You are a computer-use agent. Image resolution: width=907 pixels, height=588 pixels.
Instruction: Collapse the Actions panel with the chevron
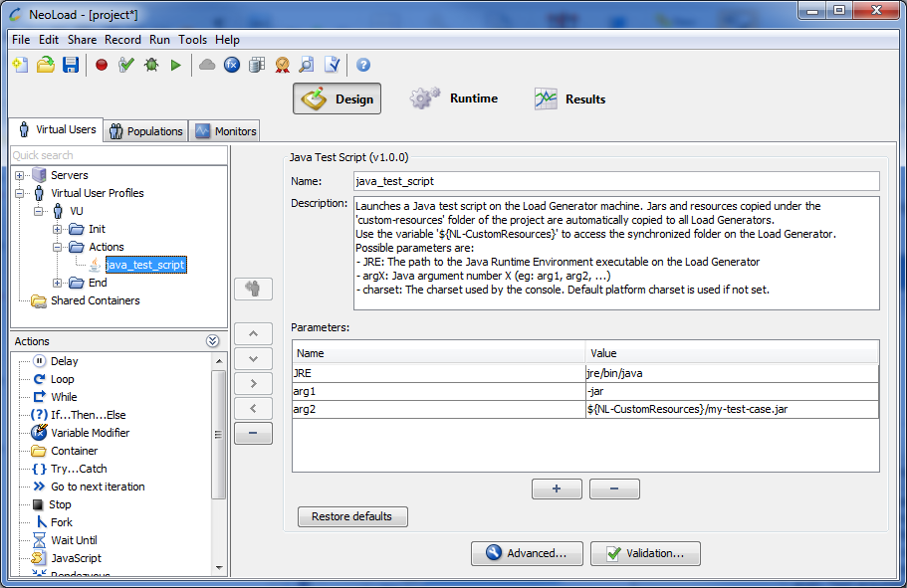tap(212, 341)
